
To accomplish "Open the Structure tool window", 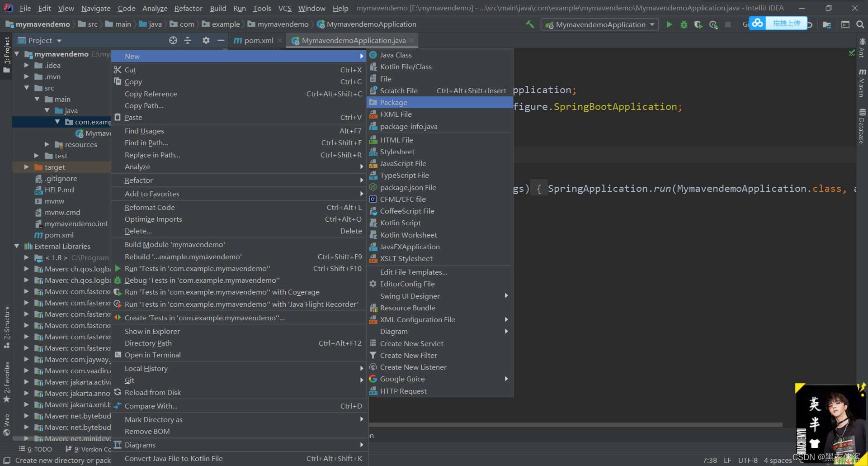I will (6, 327).
